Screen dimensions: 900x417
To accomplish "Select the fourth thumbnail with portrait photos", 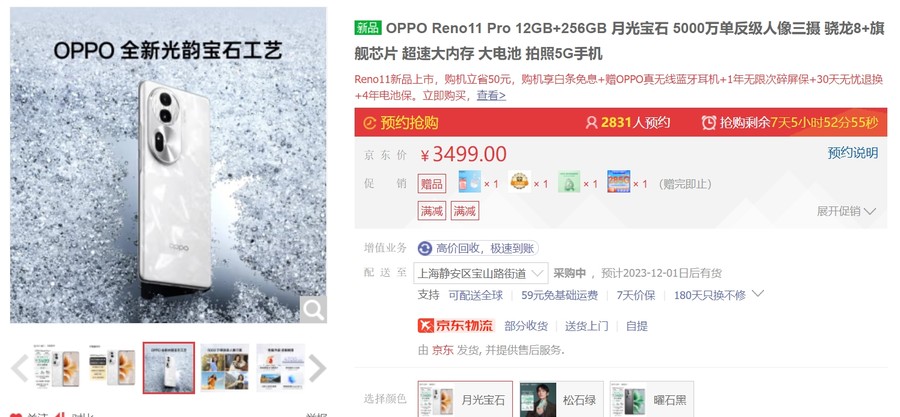I will pos(225,368).
